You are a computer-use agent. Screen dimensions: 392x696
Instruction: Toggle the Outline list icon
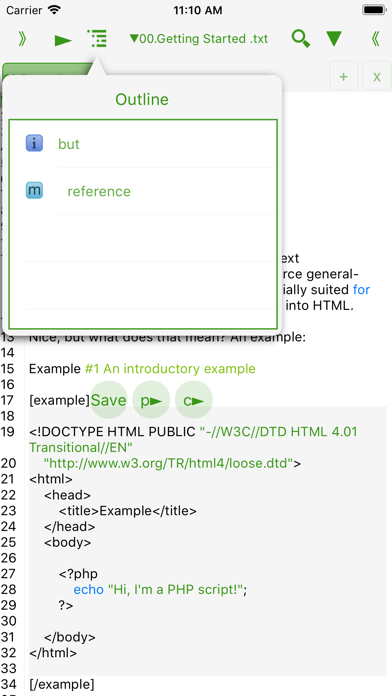pos(97,39)
